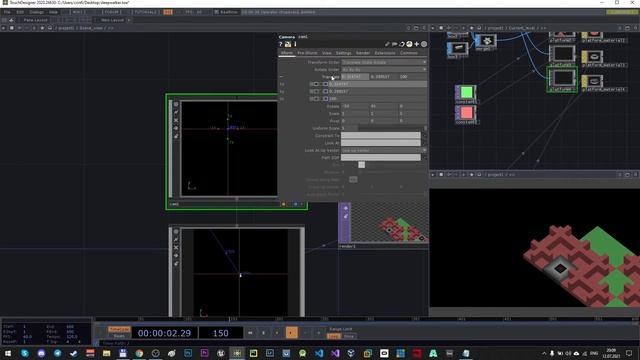Switch to the Xform parameter tab
This screenshot has width=640, height=360.
point(287,53)
